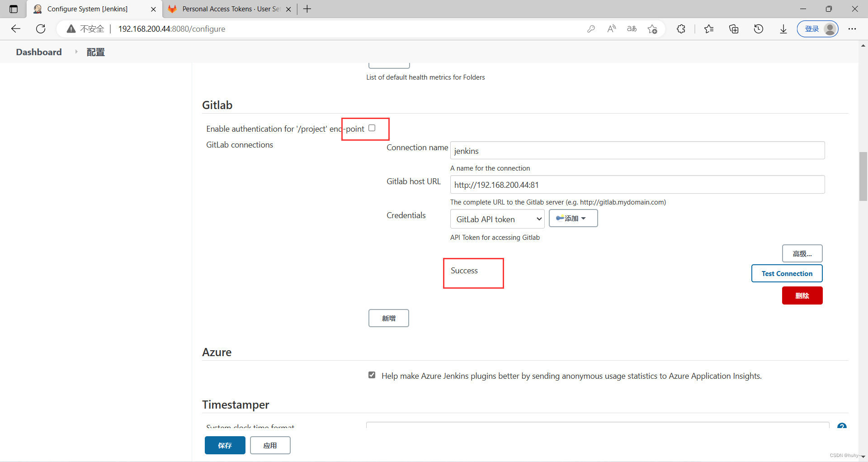
Task: Click the browser back arrow
Action: pos(16,29)
